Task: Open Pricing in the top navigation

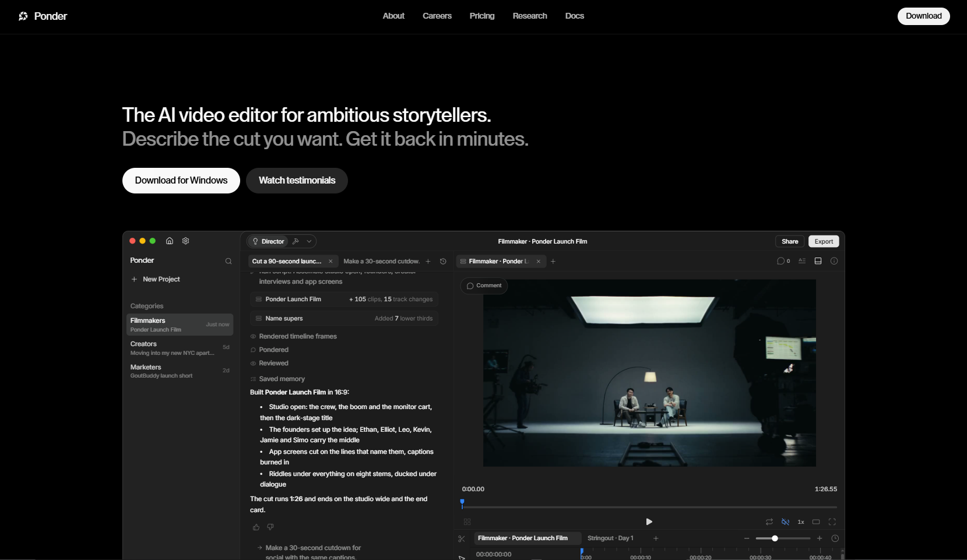Action: click(x=482, y=16)
